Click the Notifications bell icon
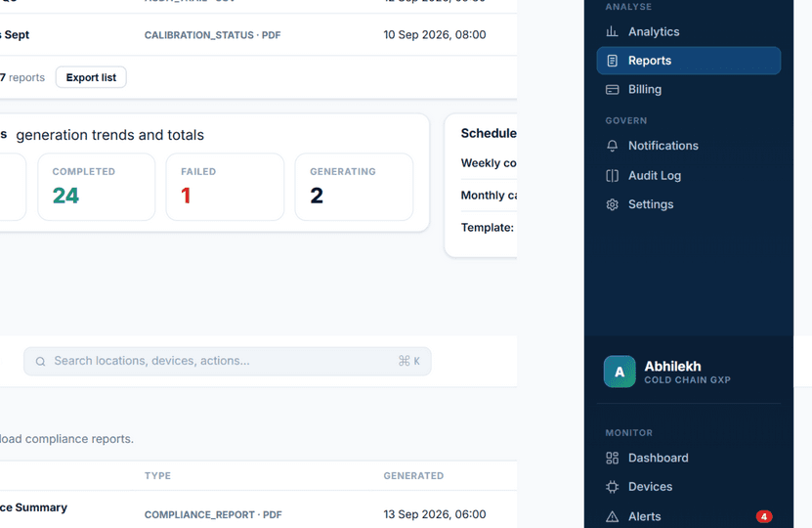 pos(612,146)
